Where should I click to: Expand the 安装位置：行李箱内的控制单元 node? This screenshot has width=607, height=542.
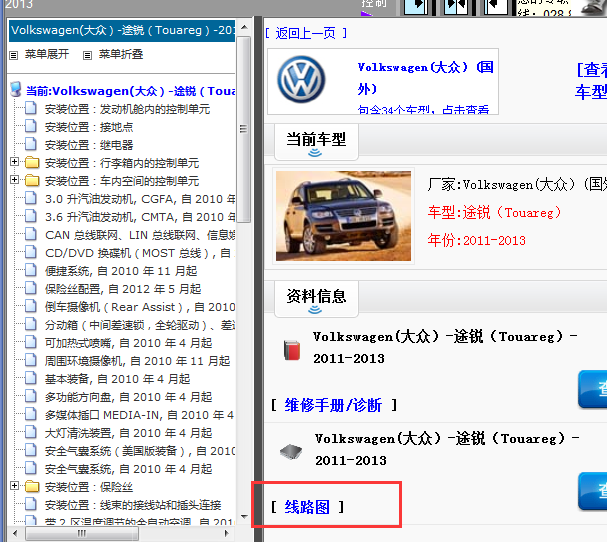pyautogui.click(x=14, y=162)
